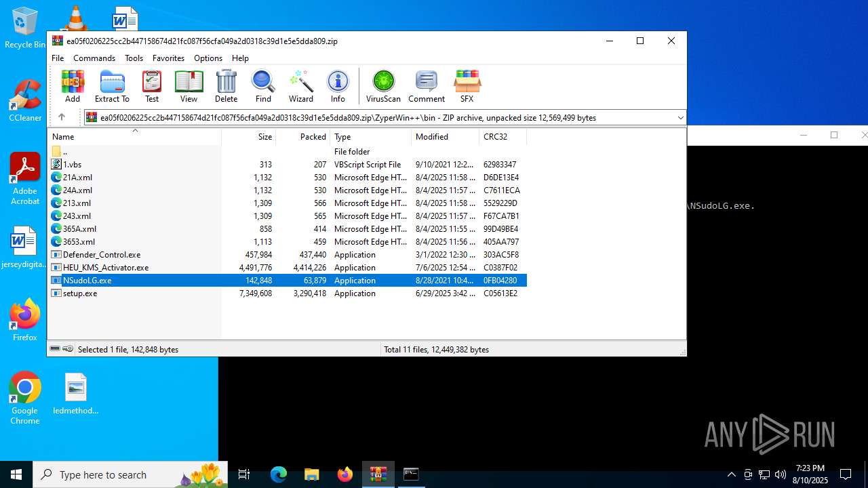
Task: Select the 1.vbs file
Action: coord(287,165)
